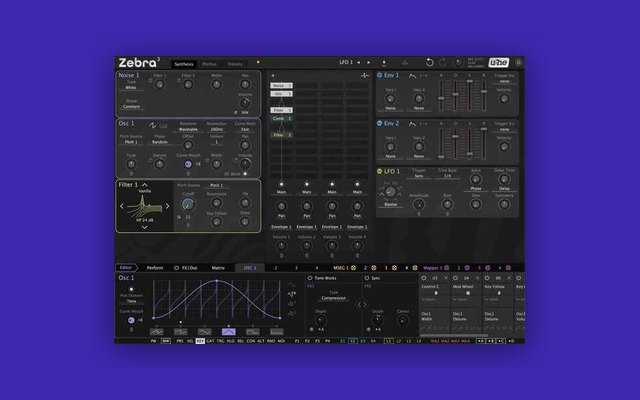
Task: Click the swap arrows between Tone Works and Sync
Action: pyautogui.click(x=362, y=304)
